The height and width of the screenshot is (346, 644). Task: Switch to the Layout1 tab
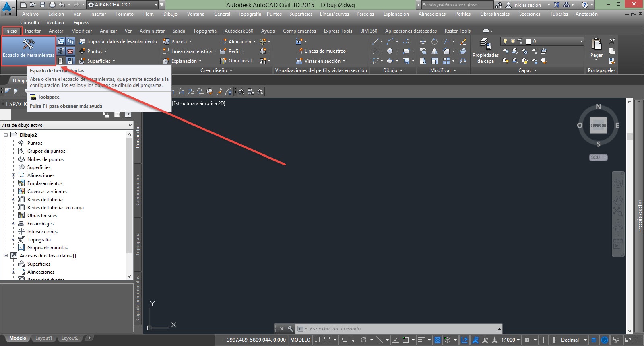pyautogui.click(x=43, y=338)
